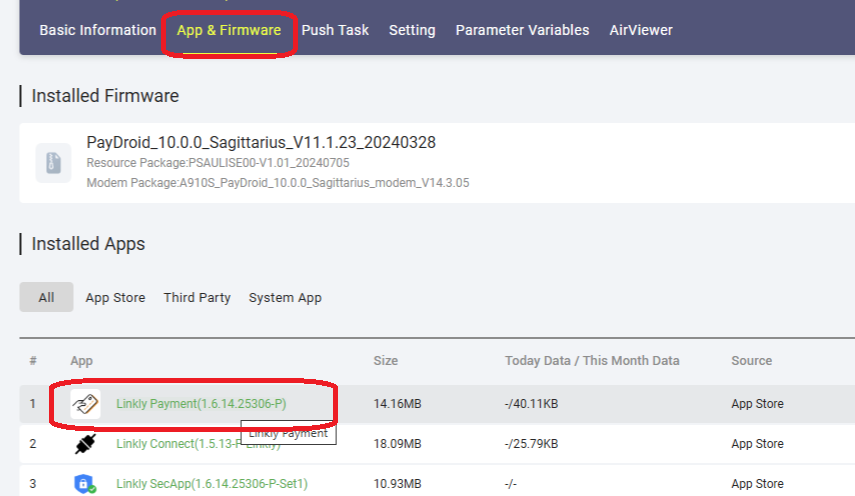Select the App & Firmware tab

click(229, 30)
